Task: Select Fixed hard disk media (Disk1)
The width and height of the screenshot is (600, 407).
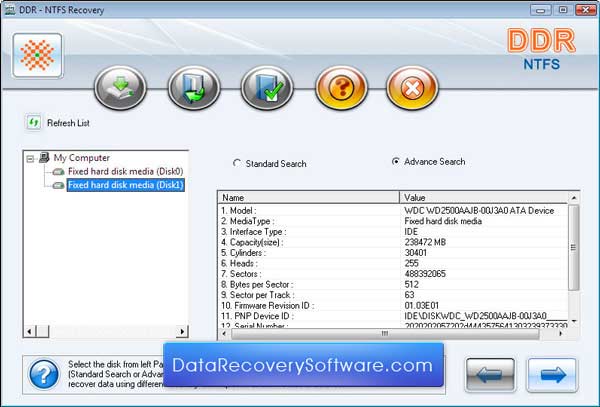Action: pyautogui.click(x=126, y=185)
